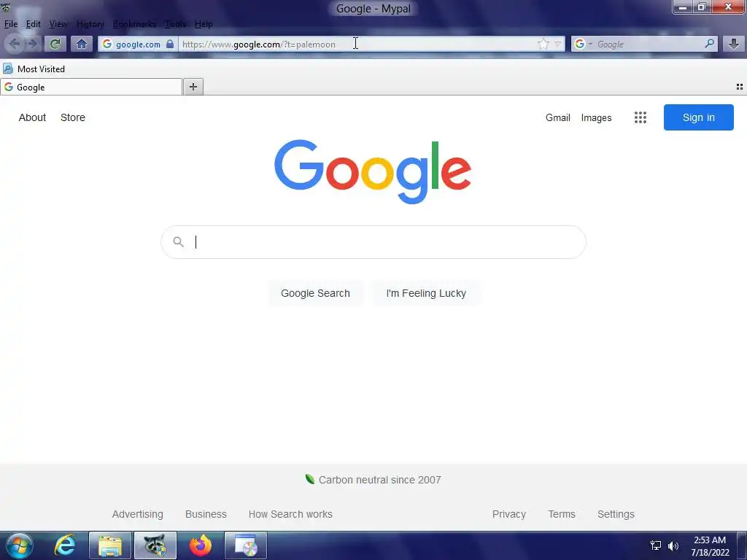Screen dimensions: 747x560
Task: Click the search bar magnifier icon
Action: click(709, 44)
